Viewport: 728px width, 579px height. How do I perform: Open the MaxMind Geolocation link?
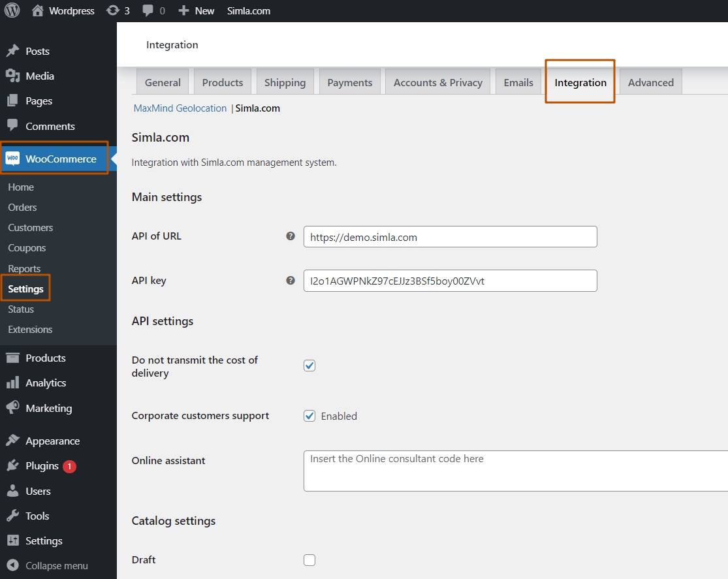point(180,108)
